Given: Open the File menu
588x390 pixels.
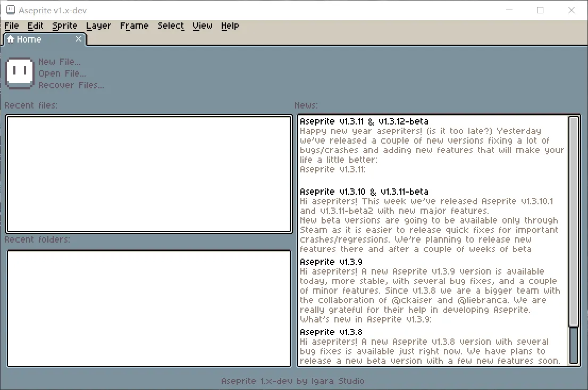Looking at the screenshot, I should tap(11, 26).
